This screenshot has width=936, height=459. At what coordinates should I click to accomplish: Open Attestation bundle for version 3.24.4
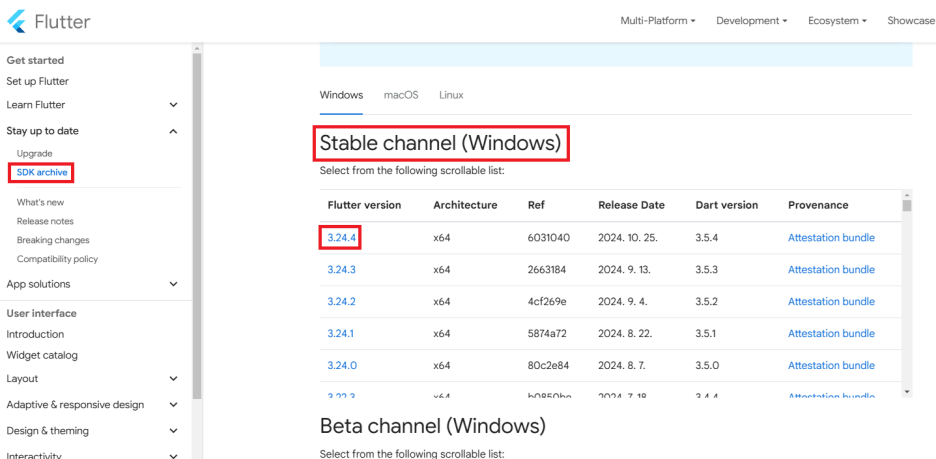[x=832, y=238]
